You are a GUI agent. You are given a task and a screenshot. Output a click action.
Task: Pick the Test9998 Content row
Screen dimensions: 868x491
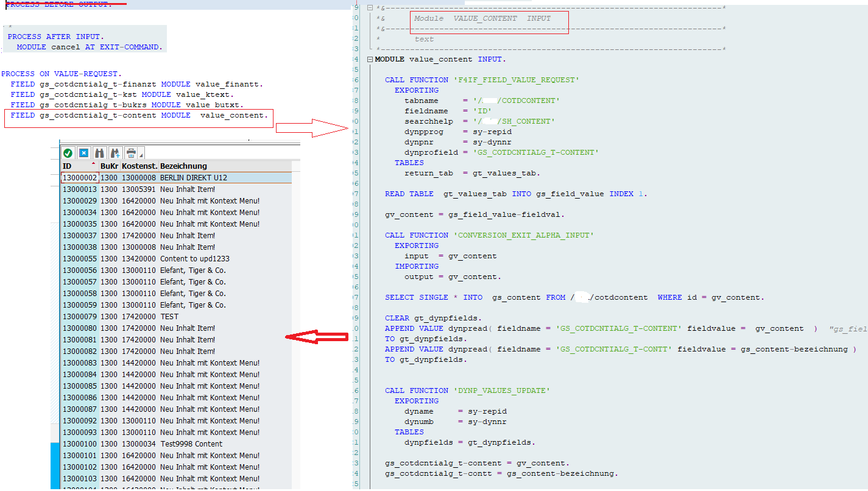click(x=191, y=444)
